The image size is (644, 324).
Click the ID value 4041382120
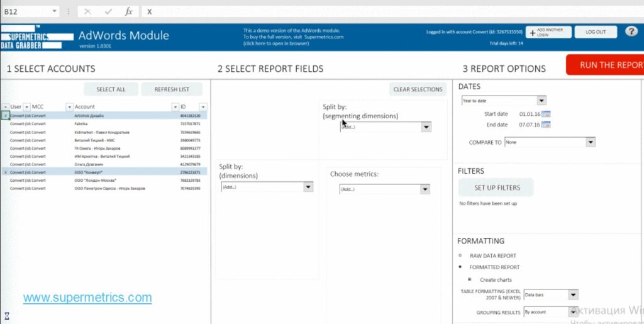pos(190,116)
